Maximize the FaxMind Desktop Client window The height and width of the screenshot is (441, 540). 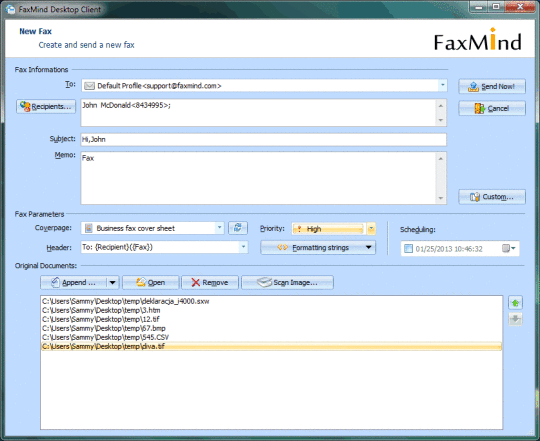pos(496,7)
